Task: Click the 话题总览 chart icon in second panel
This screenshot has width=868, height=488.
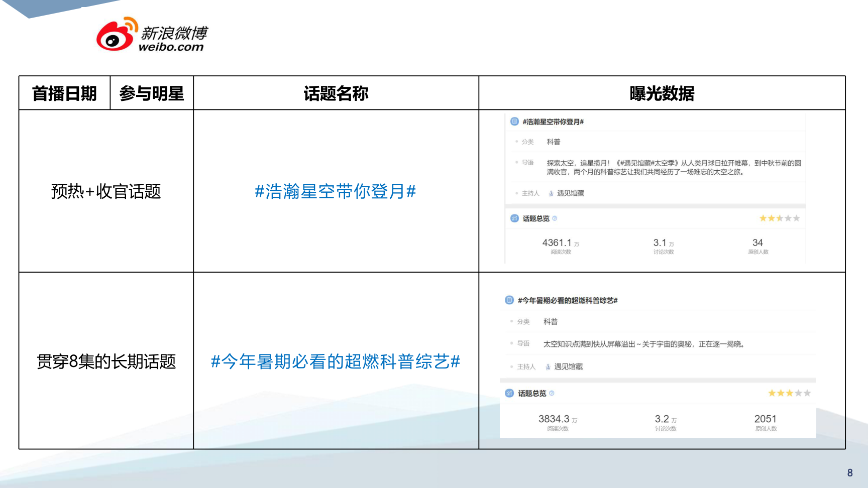Action: pos(509,393)
